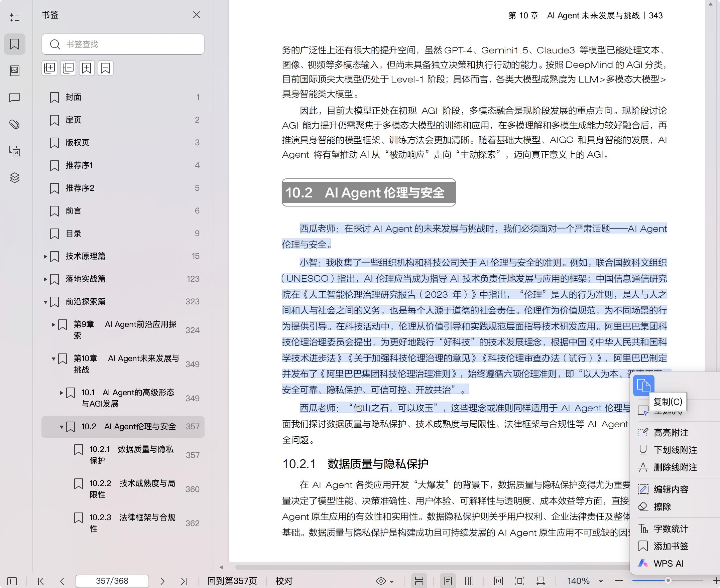Click 回到第357页 button
Screen dimensions: 720x588
click(x=232, y=581)
